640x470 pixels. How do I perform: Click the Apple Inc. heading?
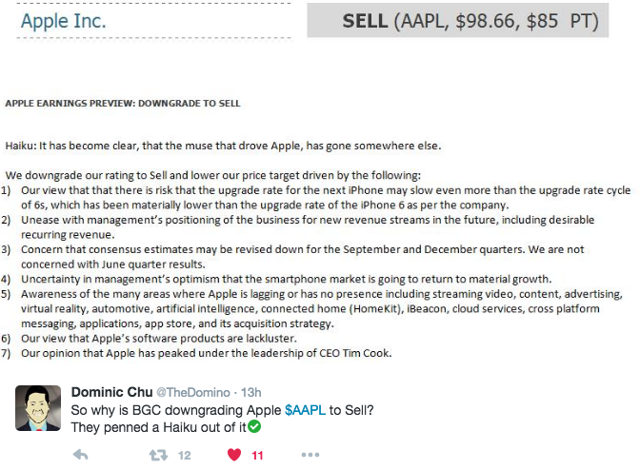63,21
